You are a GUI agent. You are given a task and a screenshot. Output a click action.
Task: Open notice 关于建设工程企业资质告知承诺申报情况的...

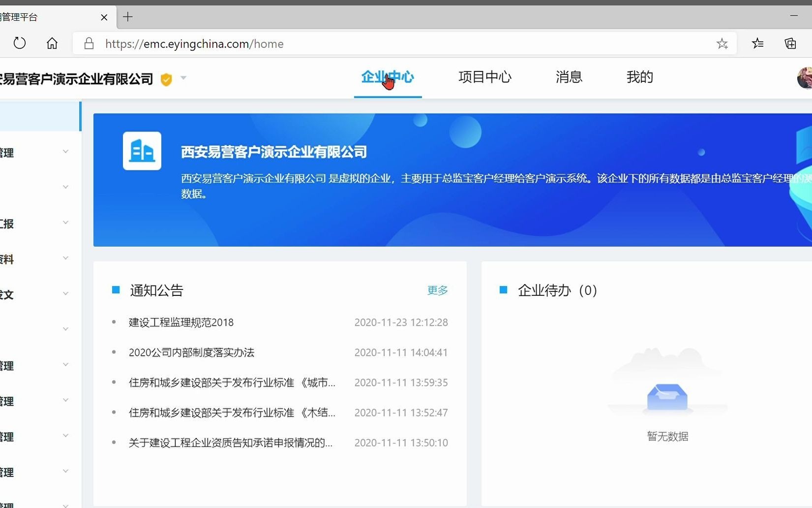point(231,443)
